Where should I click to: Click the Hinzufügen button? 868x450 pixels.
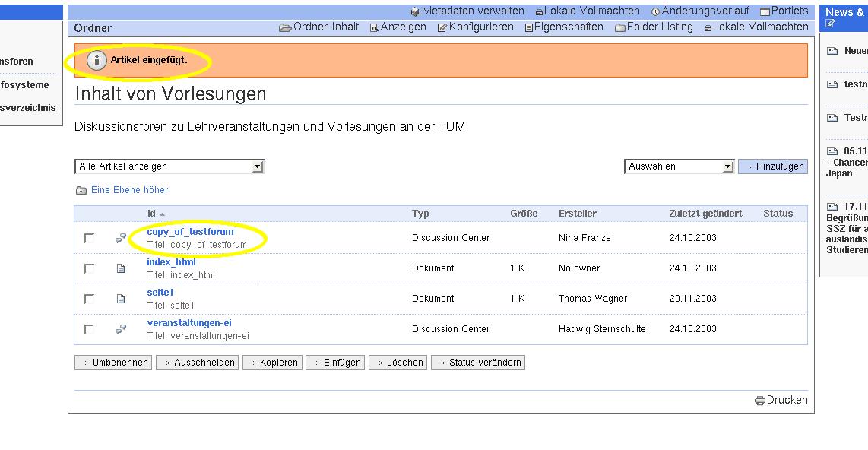[773, 166]
